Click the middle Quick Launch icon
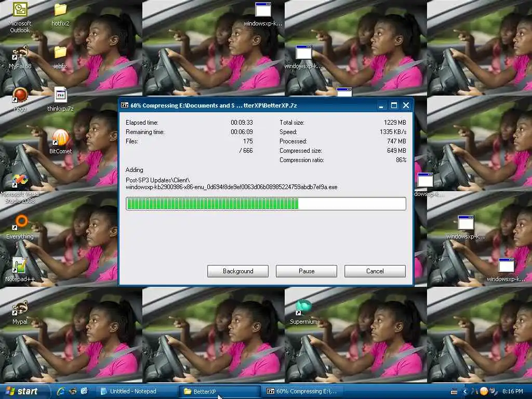Image resolution: width=532 pixels, height=399 pixels. [x=73, y=391]
